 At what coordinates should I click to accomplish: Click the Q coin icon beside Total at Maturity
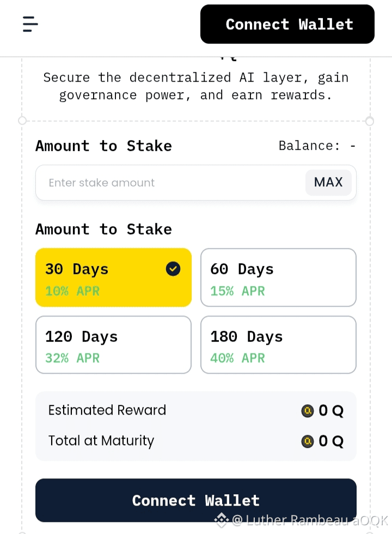point(308,441)
